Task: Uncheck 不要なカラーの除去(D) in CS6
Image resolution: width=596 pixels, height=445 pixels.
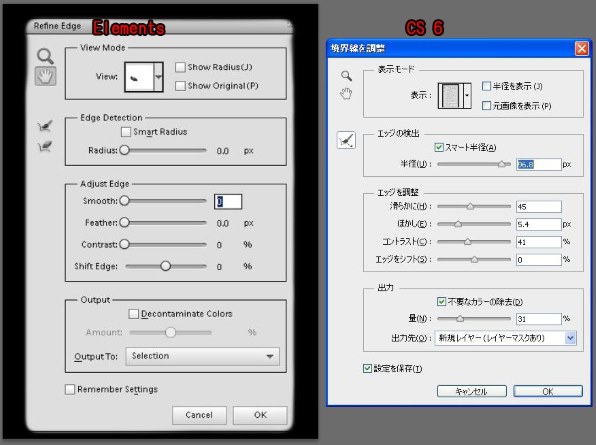Action: [441, 302]
